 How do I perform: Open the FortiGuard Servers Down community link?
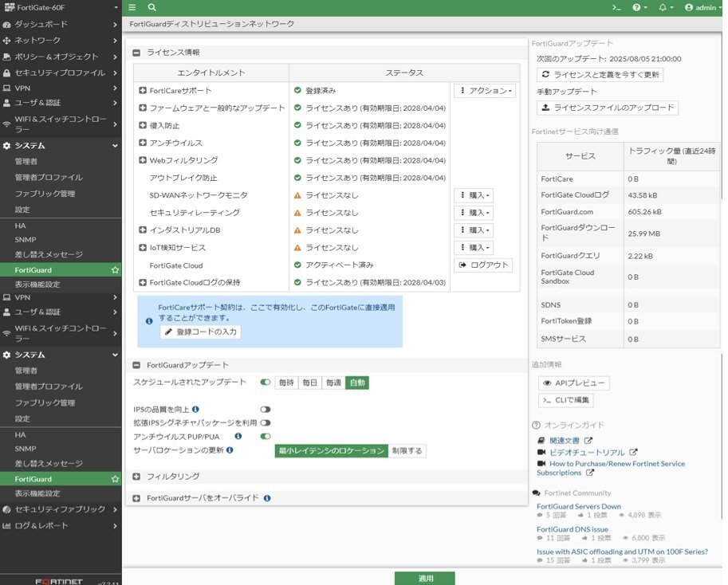(578, 506)
